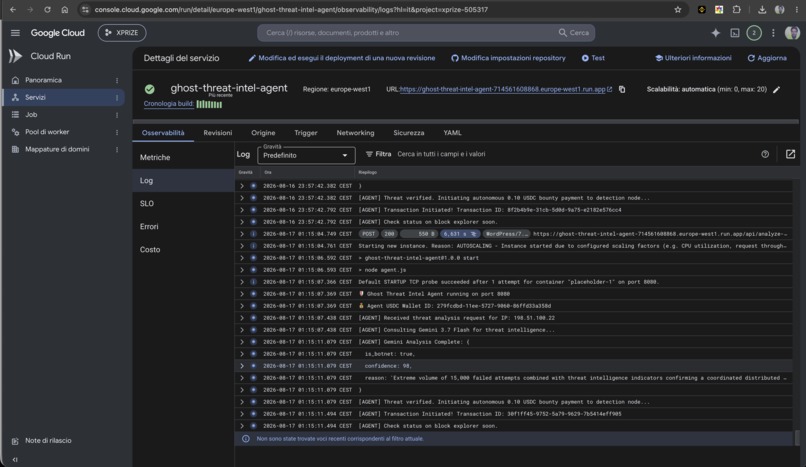Bookmark this page with the star icon
Screen dimensions: 806x467
(x=677, y=9)
